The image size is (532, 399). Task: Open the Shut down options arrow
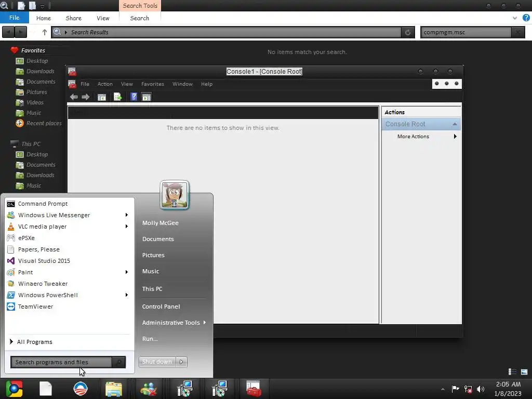[x=181, y=362]
